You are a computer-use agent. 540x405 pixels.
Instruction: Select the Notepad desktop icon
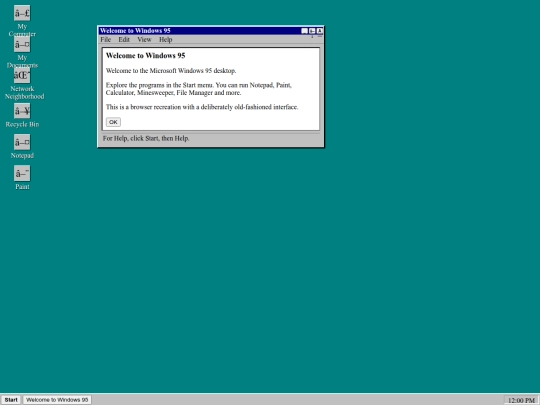[22, 147]
